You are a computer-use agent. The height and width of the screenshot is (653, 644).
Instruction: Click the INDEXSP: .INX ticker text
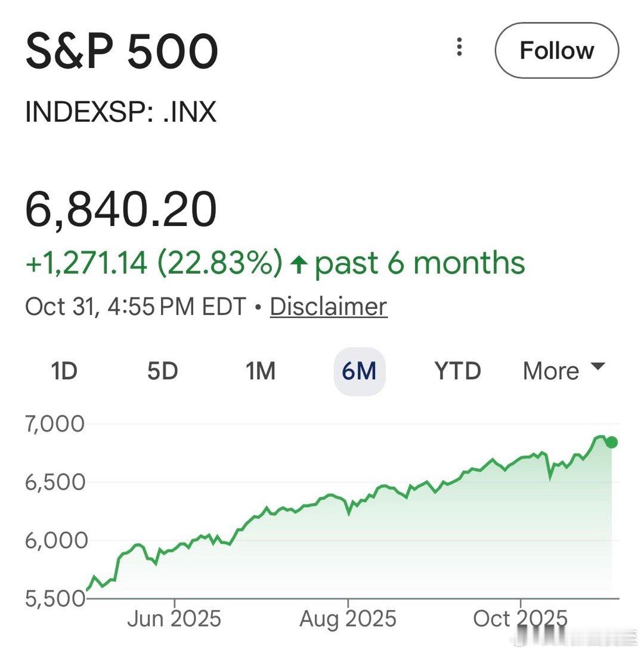(x=120, y=112)
